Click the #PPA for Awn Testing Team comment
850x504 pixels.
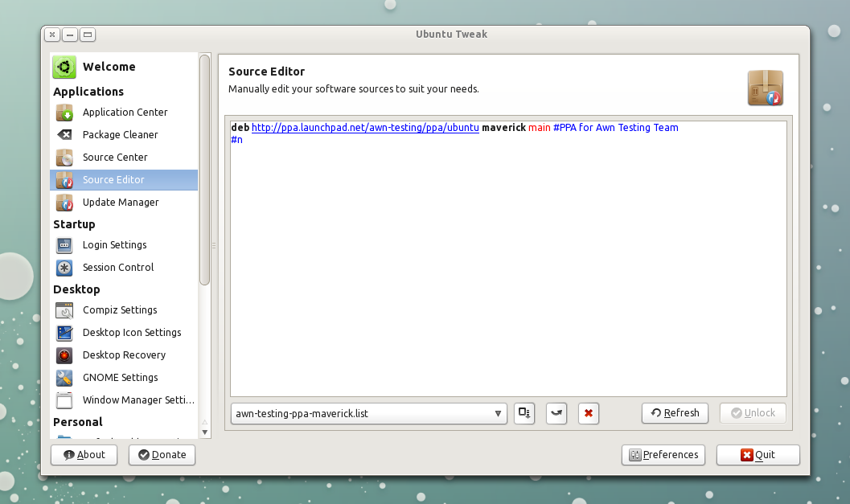(616, 127)
